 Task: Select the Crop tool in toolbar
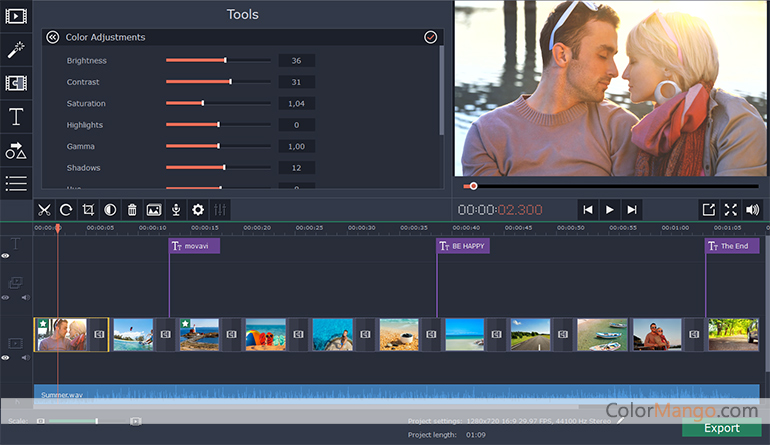88,210
